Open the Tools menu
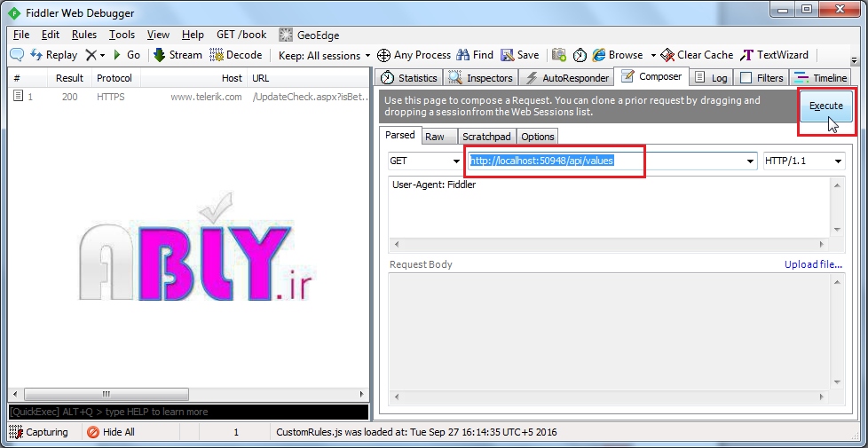Viewport: 868px width, 448px height. (x=122, y=35)
